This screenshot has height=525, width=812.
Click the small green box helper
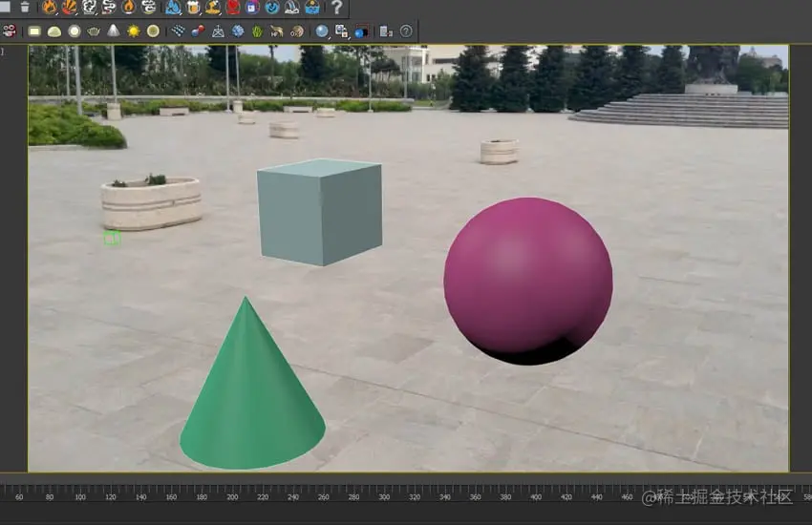tap(112, 239)
